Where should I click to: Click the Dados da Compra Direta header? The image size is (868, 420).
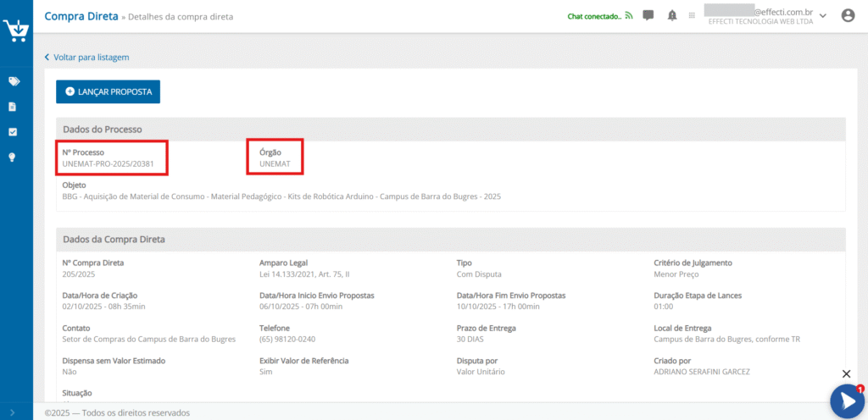pyautogui.click(x=114, y=239)
